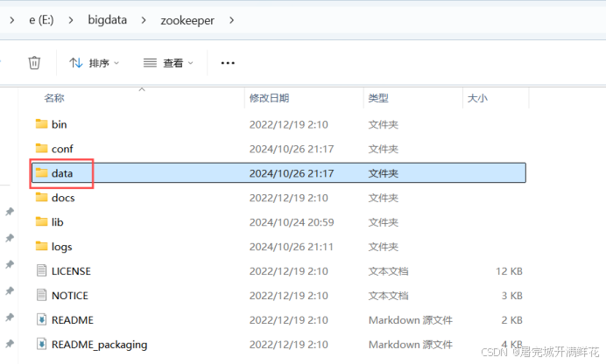The width and height of the screenshot is (606, 364).
Task: Open the 查看 view dropdown
Action: pos(168,63)
